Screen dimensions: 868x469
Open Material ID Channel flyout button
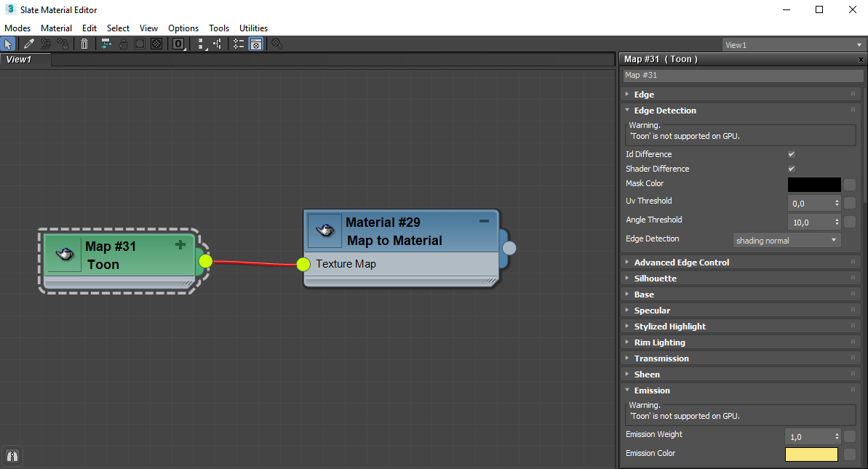[178, 44]
